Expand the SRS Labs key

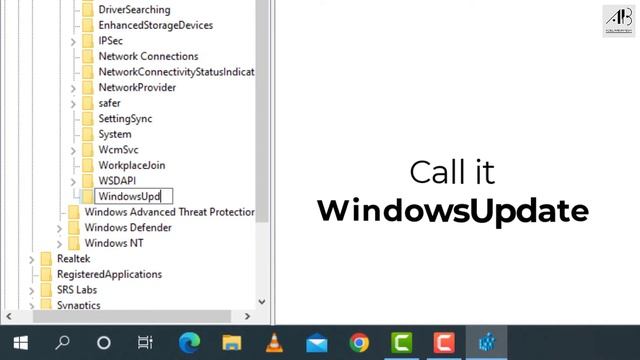click(x=31, y=291)
